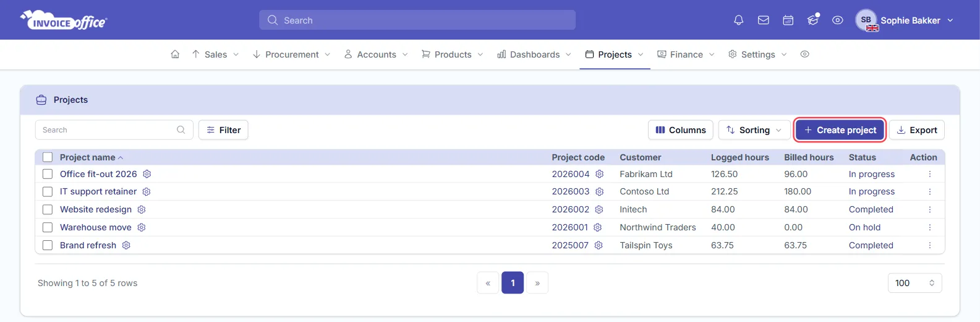Open the Filter button

(223, 130)
